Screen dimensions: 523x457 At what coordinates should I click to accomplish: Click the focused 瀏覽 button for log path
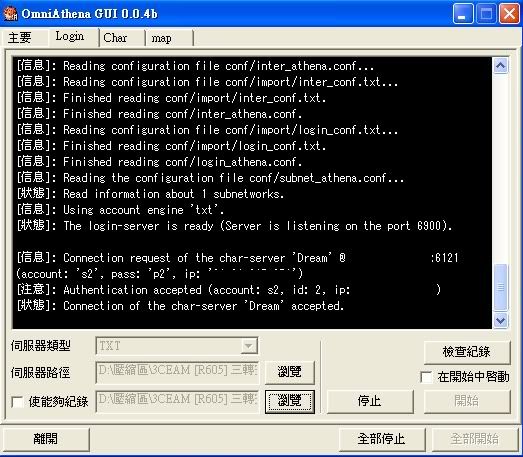(x=290, y=401)
